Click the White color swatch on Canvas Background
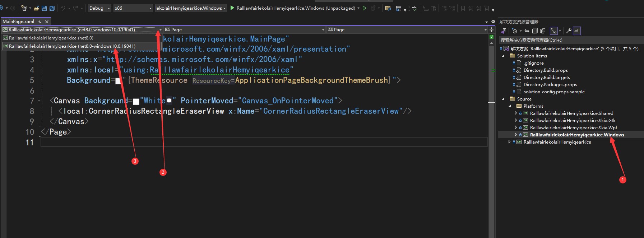 click(x=136, y=101)
